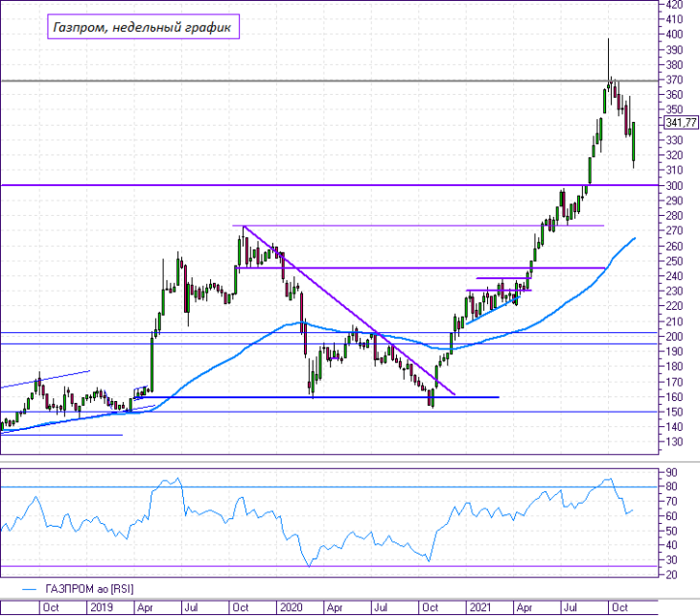Click price axis value 260
Image resolution: width=700 pixels, height=616 pixels.
click(x=674, y=247)
